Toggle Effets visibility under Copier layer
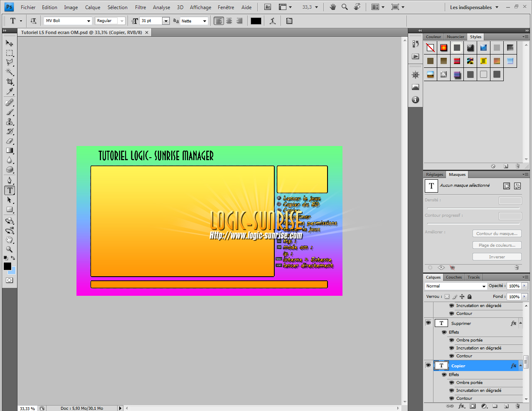The height and width of the screenshot is (411, 532). [444, 374]
